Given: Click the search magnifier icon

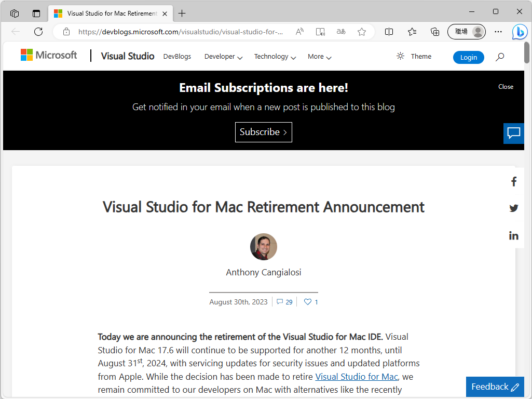Looking at the screenshot, I should pos(500,57).
